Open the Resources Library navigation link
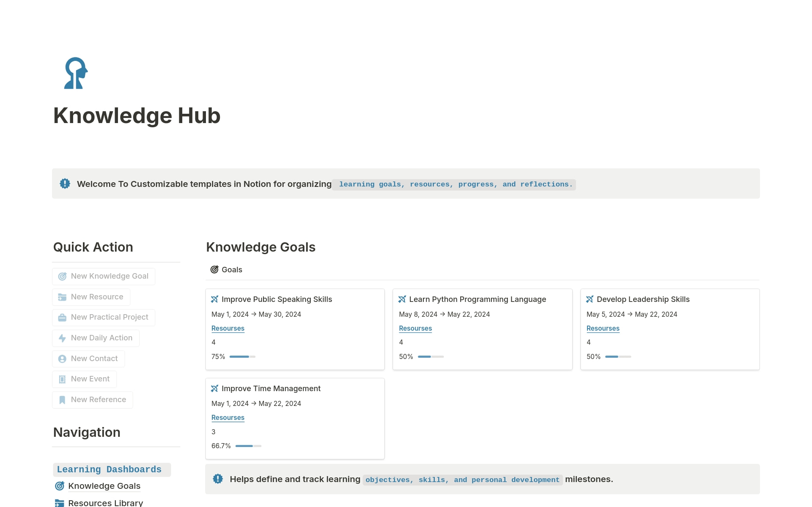812x507 pixels. pyautogui.click(x=105, y=503)
